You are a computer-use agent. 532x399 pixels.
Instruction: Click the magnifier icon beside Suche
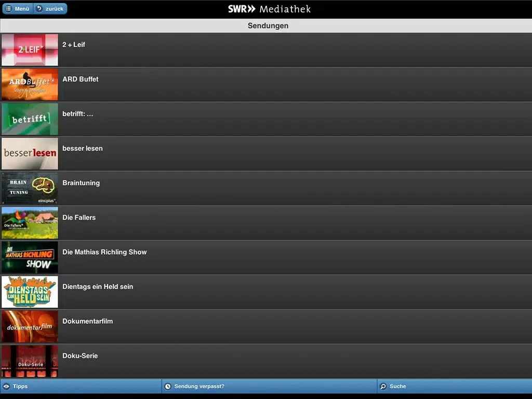(x=383, y=387)
